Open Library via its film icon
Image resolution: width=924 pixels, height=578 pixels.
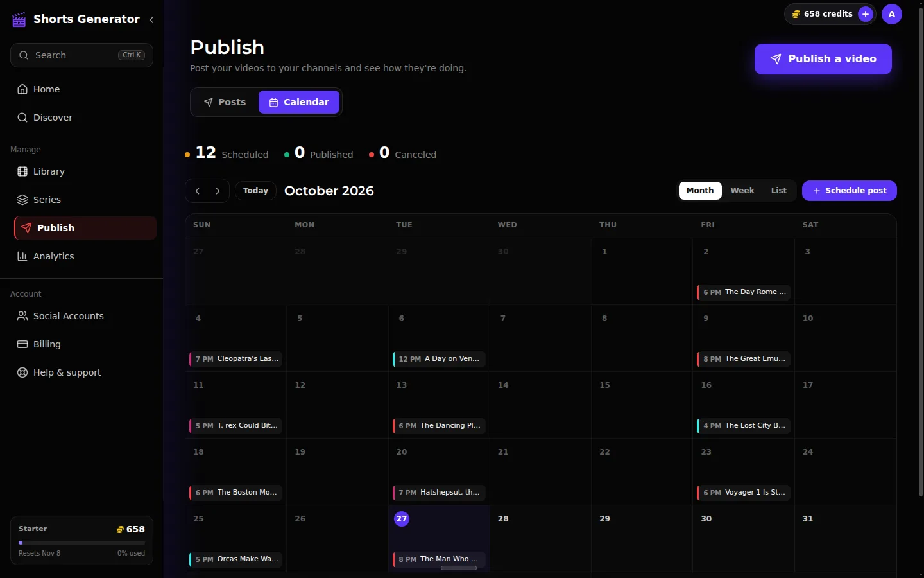(22, 171)
